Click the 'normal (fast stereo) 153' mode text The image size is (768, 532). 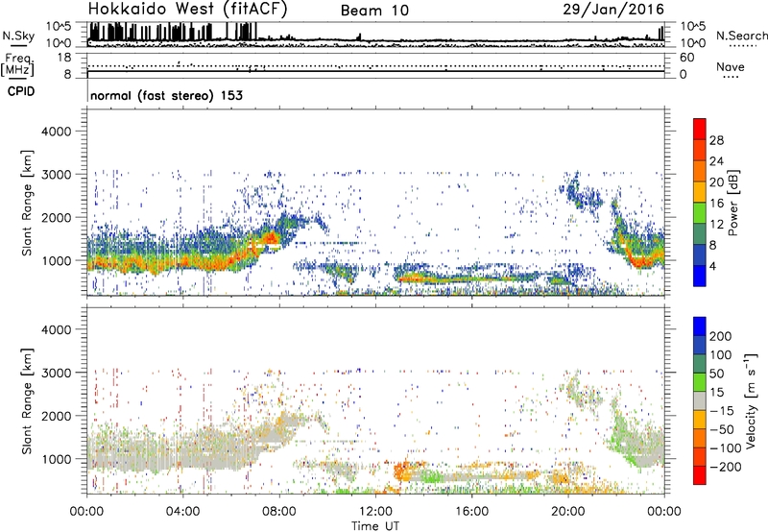tap(166, 95)
